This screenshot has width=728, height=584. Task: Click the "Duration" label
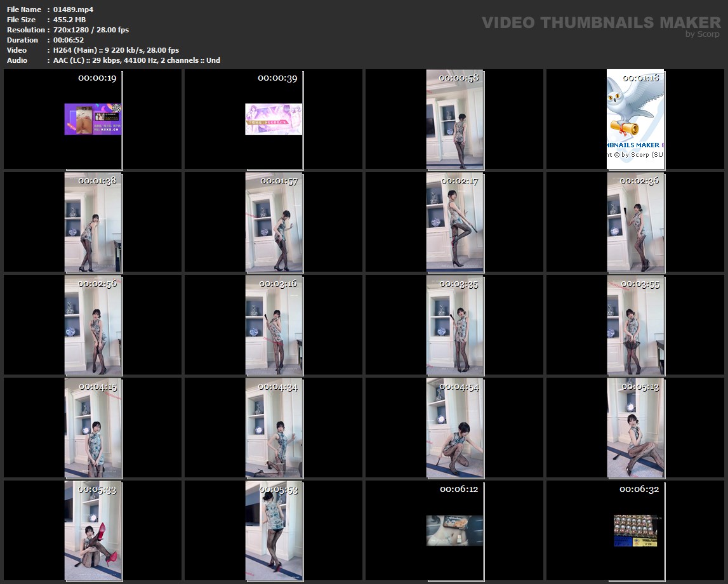tap(22, 40)
